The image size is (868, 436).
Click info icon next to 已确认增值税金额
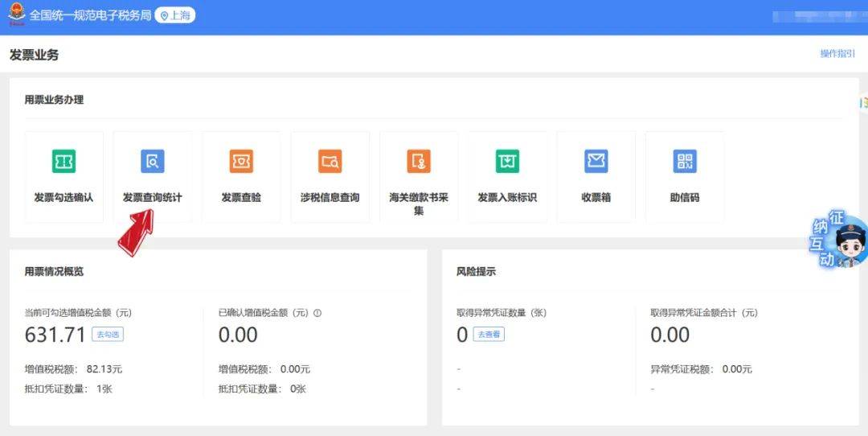tap(317, 313)
